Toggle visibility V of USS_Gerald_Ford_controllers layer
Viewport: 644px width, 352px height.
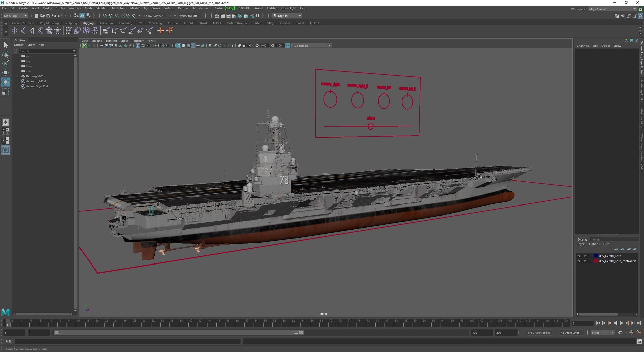pyautogui.click(x=579, y=261)
